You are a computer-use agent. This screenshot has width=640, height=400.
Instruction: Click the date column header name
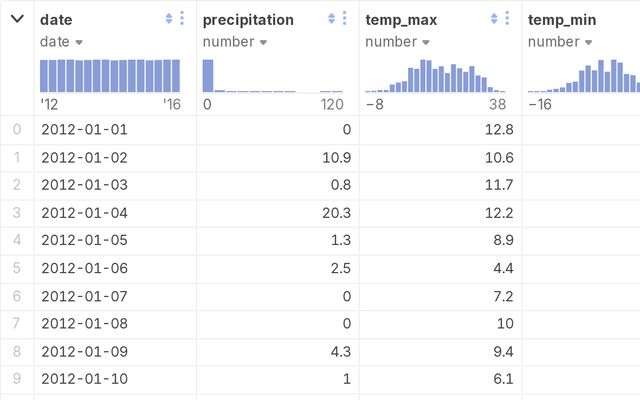pos(56,19)
